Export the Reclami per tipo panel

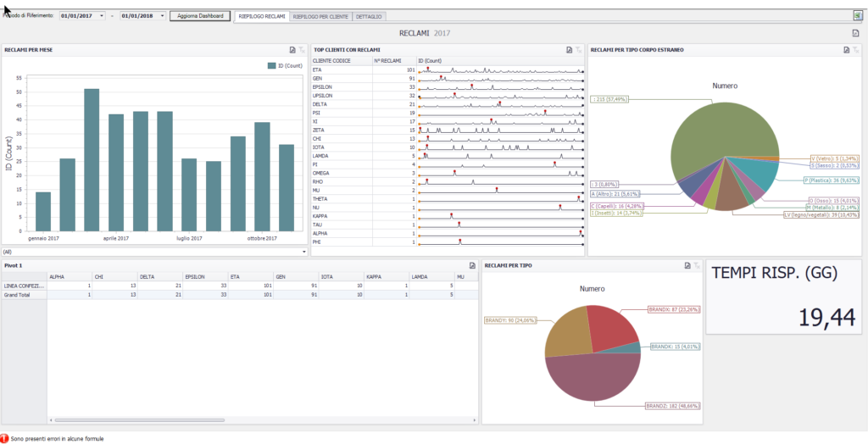(x=687, y=266)
